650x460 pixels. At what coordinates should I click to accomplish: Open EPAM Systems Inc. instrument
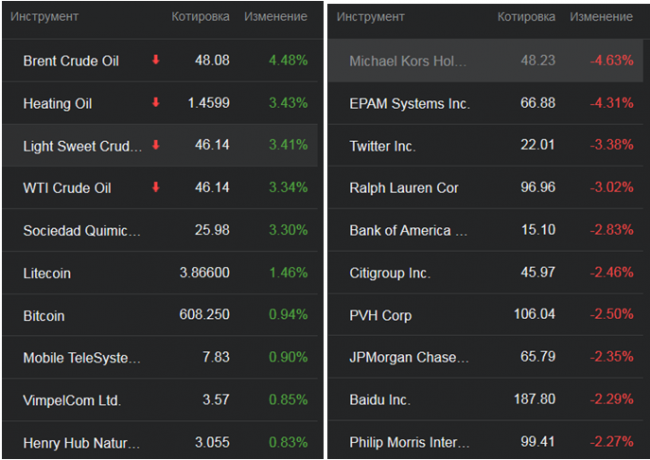(409, 103)
